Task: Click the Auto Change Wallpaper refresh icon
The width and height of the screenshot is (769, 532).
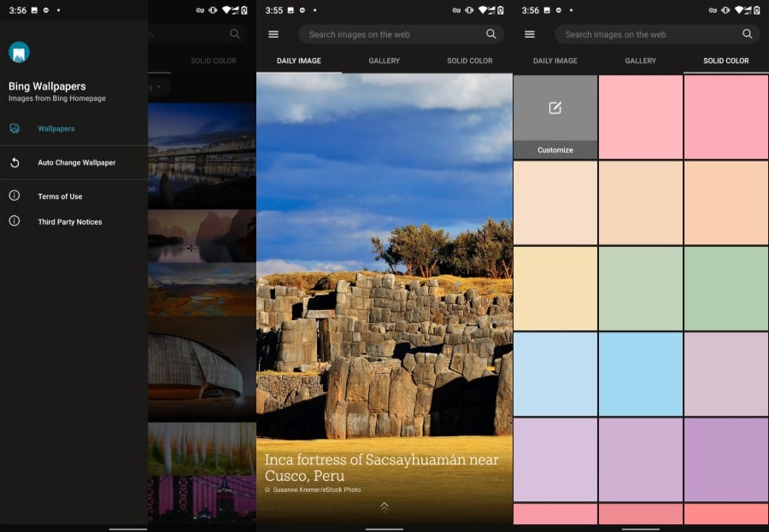Action: pyautogui.click(x=15, y=162)
